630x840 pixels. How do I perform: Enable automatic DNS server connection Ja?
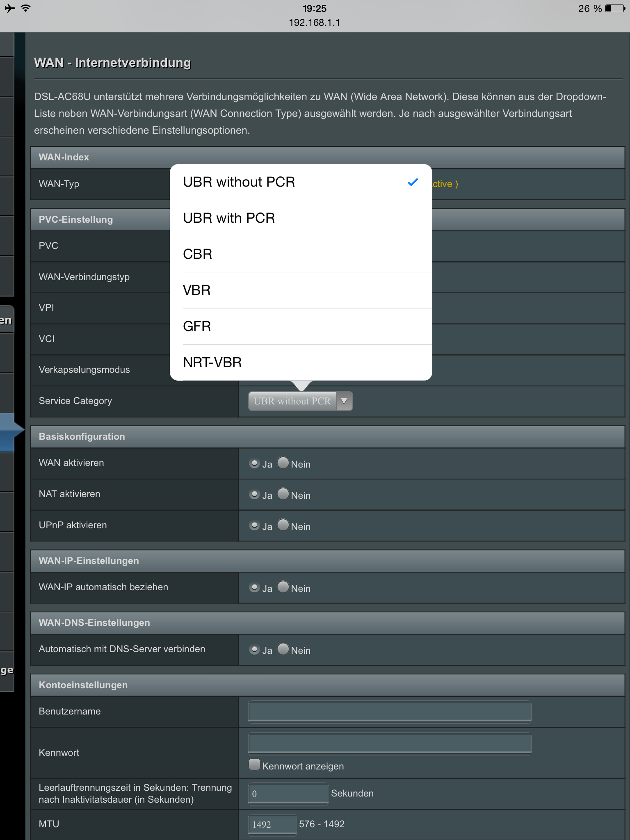pyautogui.click(x=254, y=650)
